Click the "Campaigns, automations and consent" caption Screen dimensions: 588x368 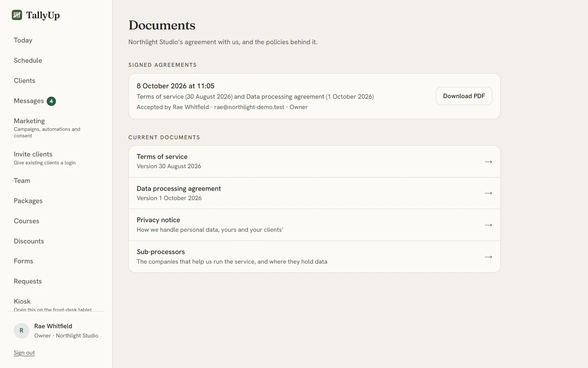(x=47, y=132)
